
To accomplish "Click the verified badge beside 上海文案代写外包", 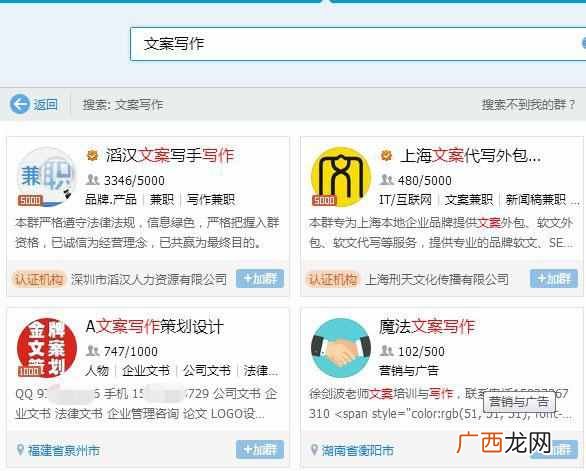I will click(386, 155).
